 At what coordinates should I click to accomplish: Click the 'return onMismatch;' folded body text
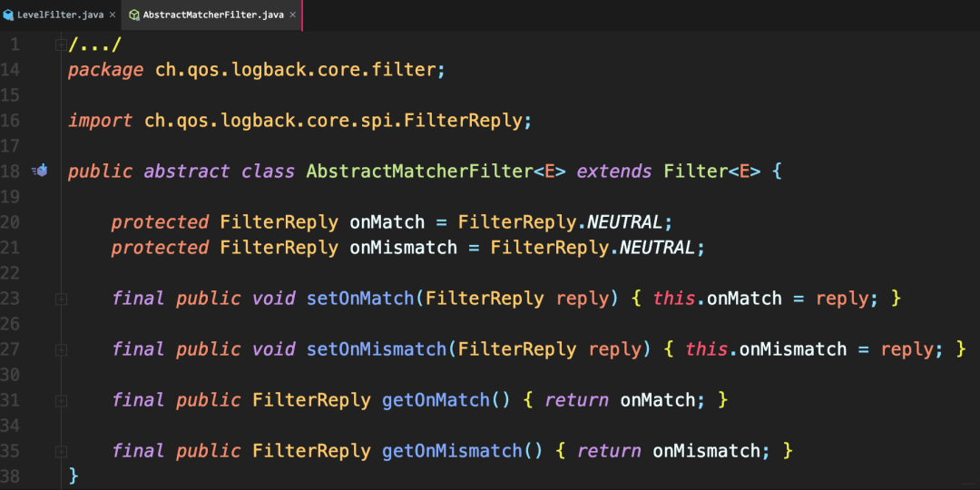tap(674, 450)
